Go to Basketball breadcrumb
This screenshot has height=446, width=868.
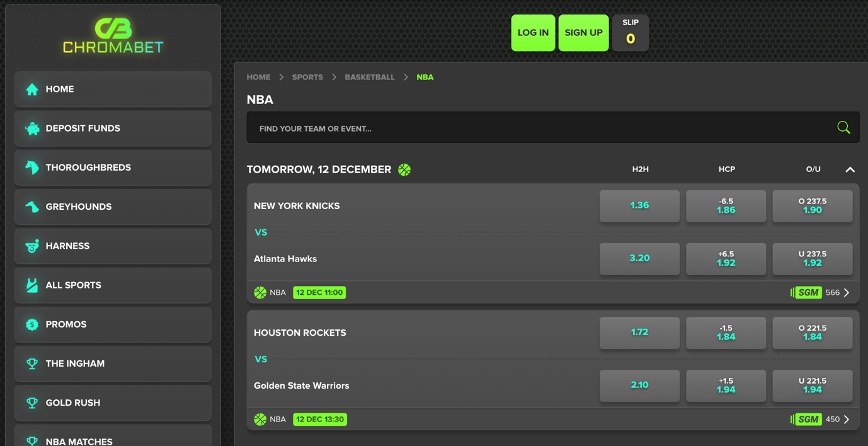point(370,77)
